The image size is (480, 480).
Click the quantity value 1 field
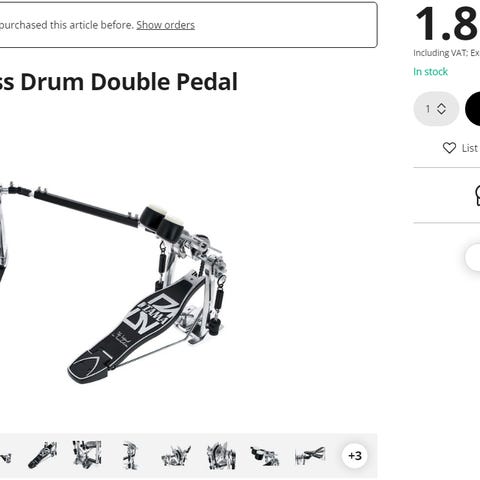(428, 109)
